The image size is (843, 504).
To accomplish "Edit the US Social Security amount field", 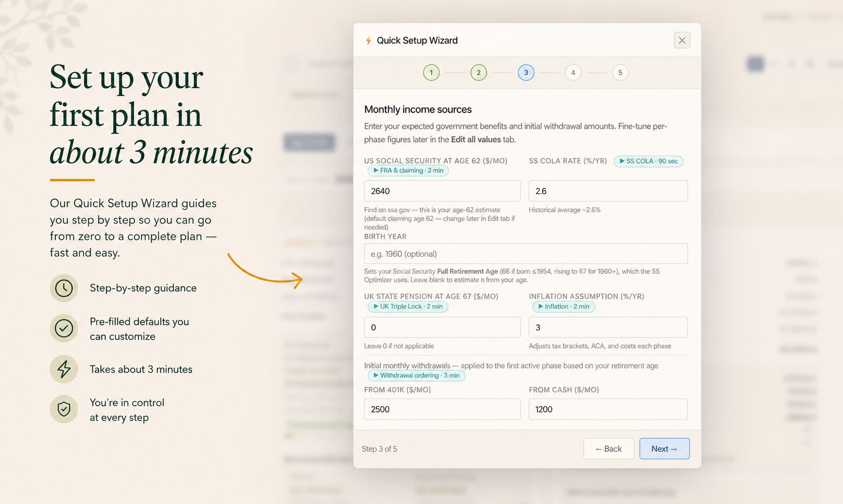I will [x=442, y=191].
